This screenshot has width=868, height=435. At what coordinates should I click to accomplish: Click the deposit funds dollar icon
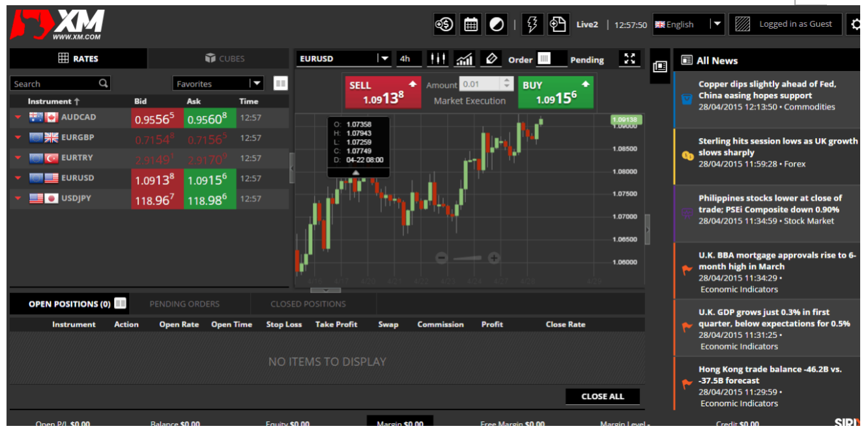click(x=444, y=25)
